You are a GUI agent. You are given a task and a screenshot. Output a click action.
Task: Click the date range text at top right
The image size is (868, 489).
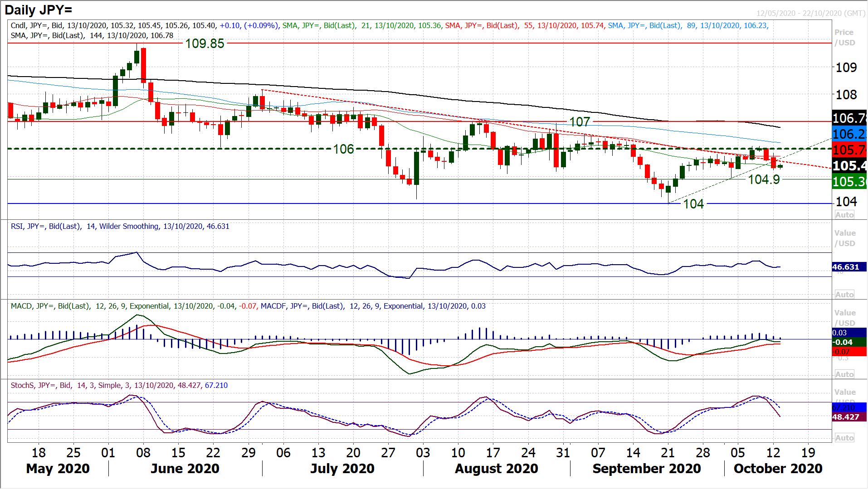[x=810, y=13]
